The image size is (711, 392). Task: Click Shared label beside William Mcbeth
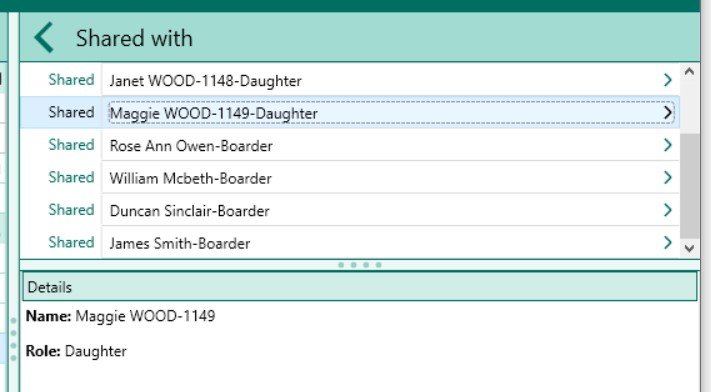pyautogui.click(x=71, y=177)
